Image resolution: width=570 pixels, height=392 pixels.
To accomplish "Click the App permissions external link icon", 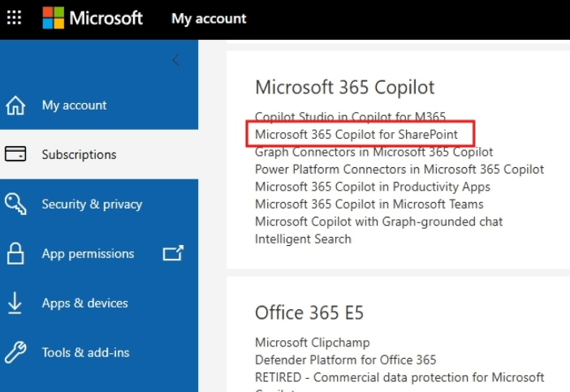I will coord(173,253).
